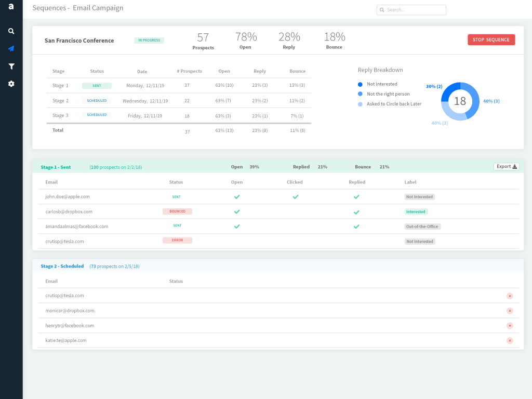Open the funnel filter icon in the sidebar
The image size is (532, 399).
(x=11, y=66)
